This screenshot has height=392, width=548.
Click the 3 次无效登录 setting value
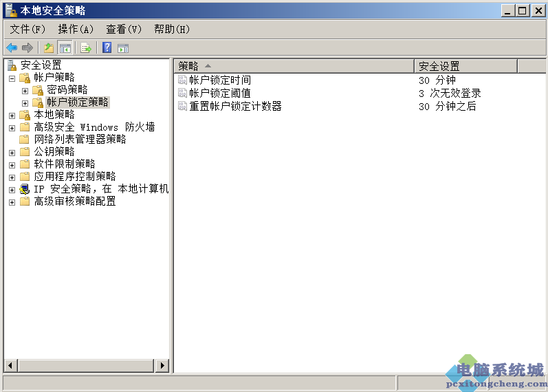(450, 93)
